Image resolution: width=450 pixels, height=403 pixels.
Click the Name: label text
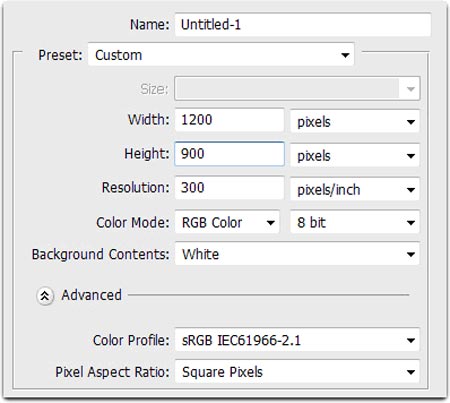[150, 25]
